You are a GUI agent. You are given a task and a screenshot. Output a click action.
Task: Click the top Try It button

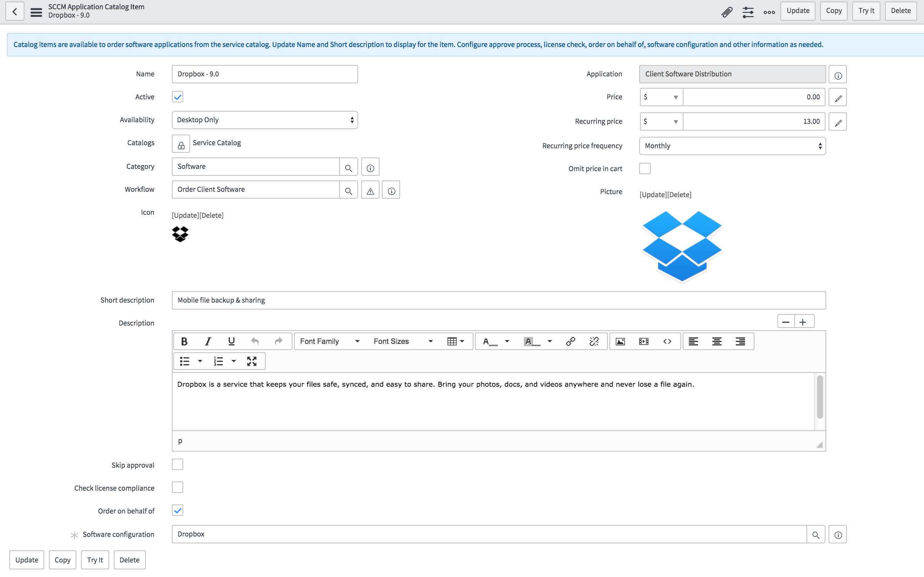click(x=866, y=11)
